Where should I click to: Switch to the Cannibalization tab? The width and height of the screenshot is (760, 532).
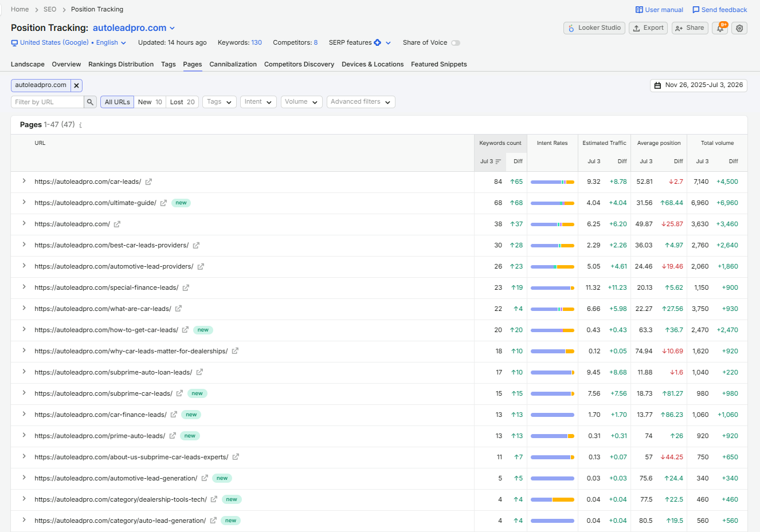click(x=233, y=64)
